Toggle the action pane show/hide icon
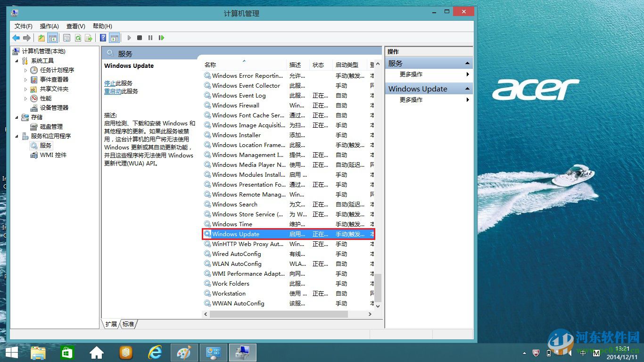This screenshot has width=644, height=362. click(x=115, y=38)
